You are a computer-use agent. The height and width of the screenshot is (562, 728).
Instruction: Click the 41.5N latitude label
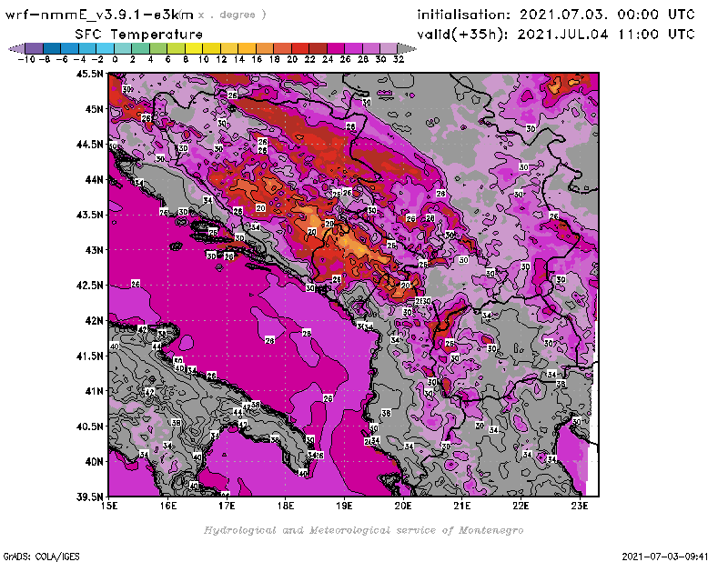89,356
